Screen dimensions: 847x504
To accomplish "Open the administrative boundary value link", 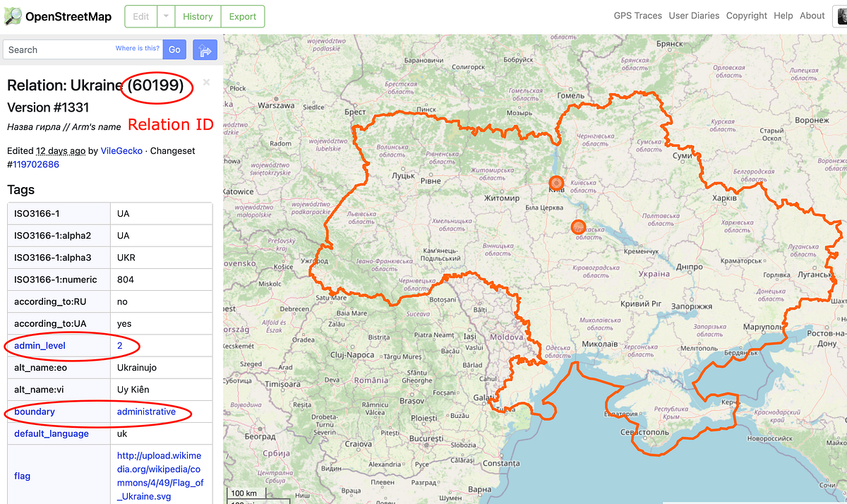I will click(146, 412).
